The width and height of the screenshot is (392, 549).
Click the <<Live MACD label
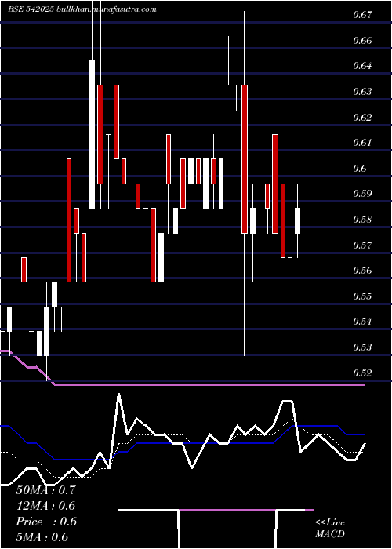click(x=330, y=529)
